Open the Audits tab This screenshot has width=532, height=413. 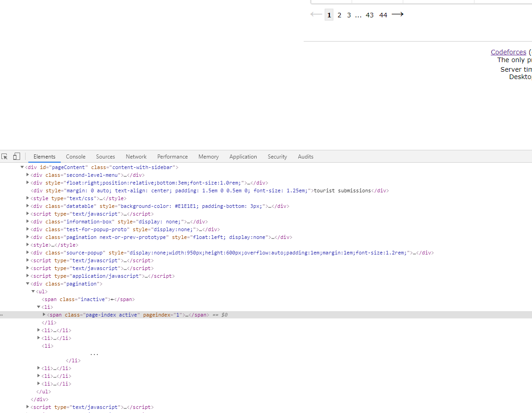pos(305,157)
